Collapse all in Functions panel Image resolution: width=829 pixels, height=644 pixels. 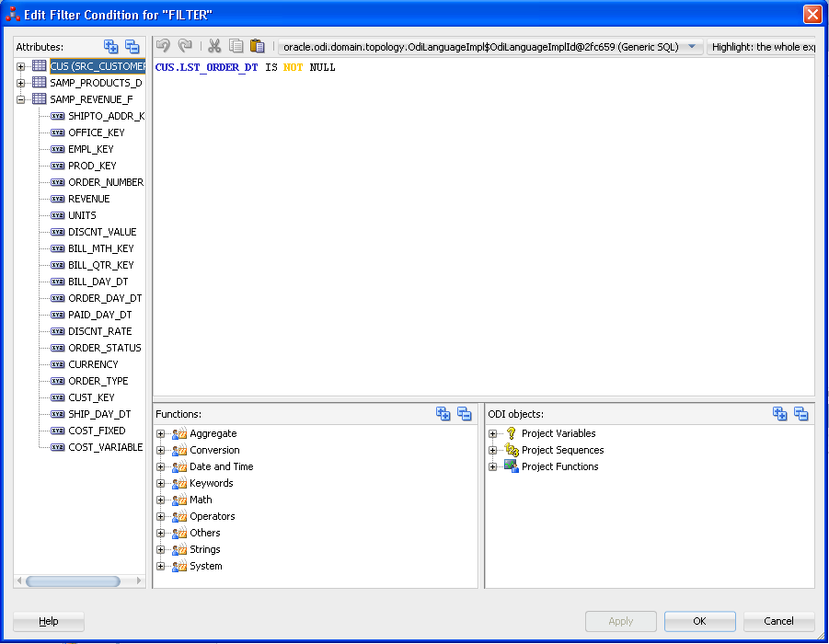(x=465, y=413)
